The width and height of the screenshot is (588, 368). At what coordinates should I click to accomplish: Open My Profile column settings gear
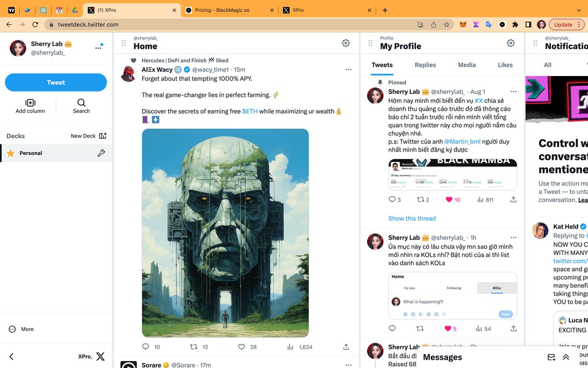511,43
